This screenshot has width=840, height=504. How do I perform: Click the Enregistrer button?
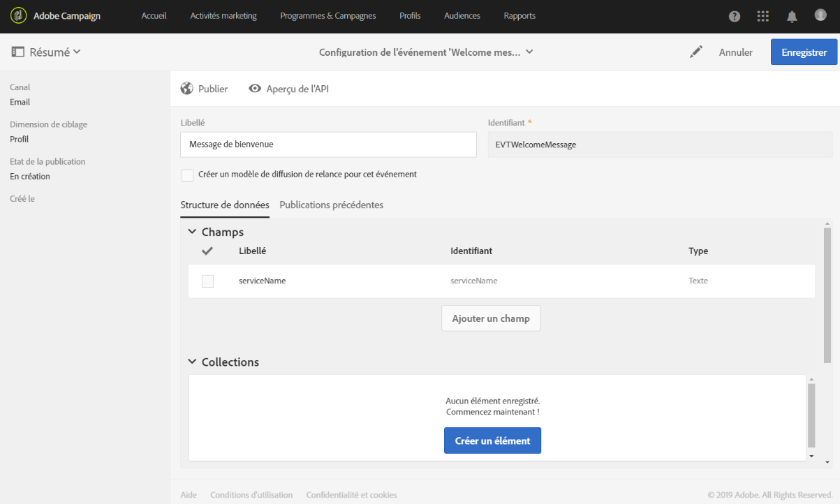[804, 52]
